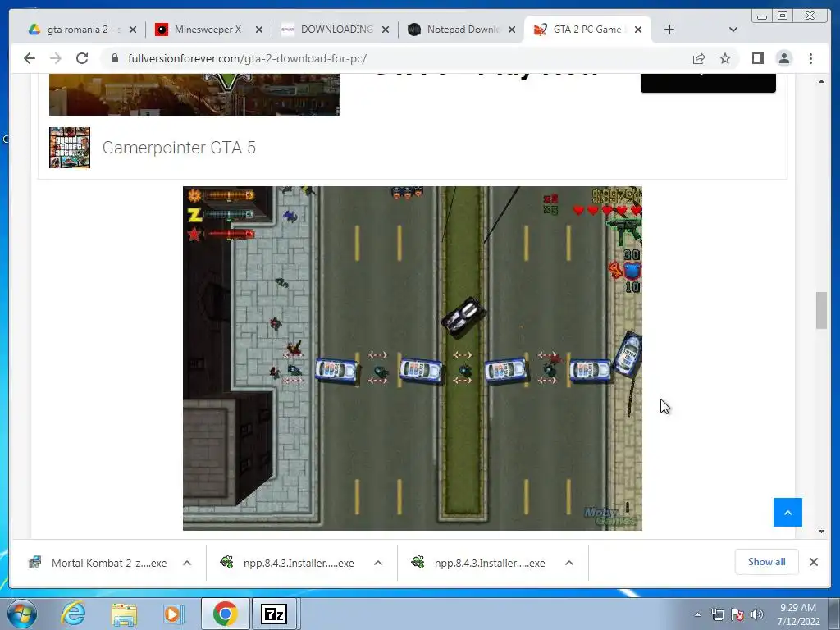Open 7-Zip from the taskbar
Screen dimensions: 840x630
(x=274, y=614)
